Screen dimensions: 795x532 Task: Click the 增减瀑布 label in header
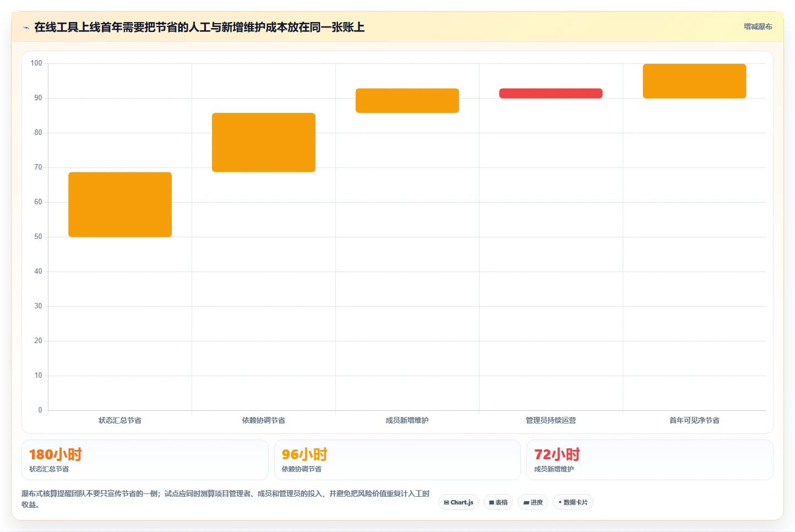758,26
